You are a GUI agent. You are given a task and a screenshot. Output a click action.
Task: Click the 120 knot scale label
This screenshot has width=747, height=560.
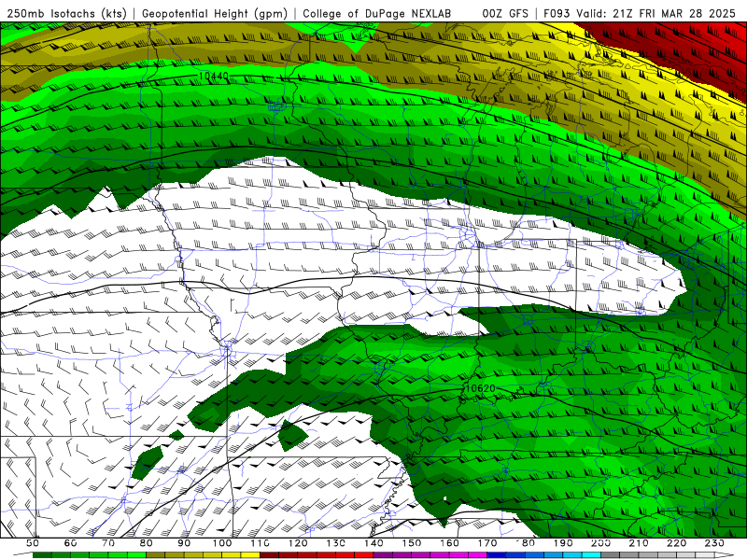tap(298, 543)
